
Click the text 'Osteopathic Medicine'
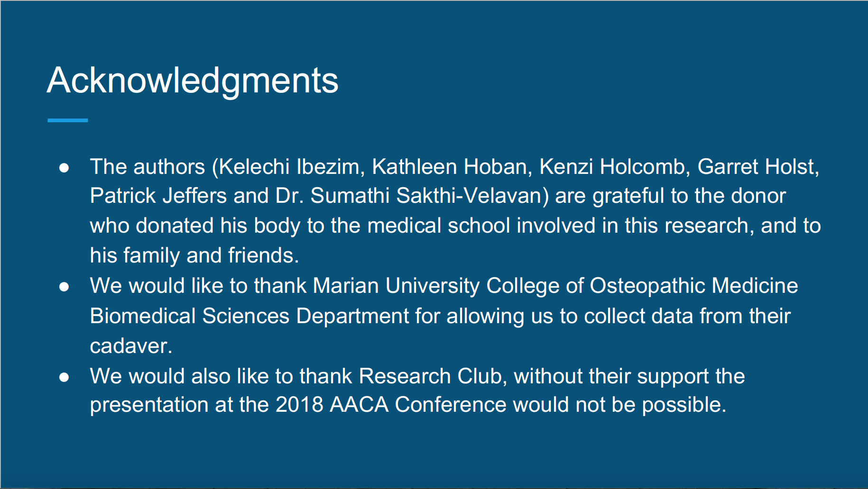(693, 286)
